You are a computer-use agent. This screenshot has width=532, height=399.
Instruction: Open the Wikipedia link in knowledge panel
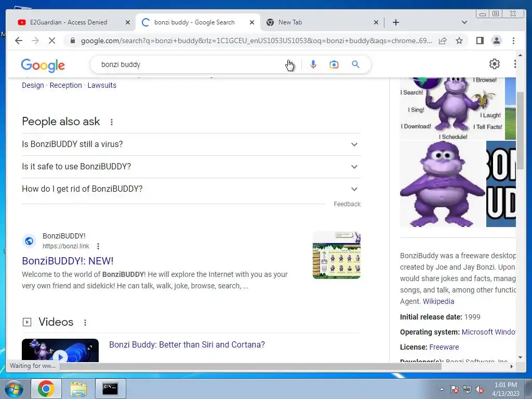click(x=438, y=301)
